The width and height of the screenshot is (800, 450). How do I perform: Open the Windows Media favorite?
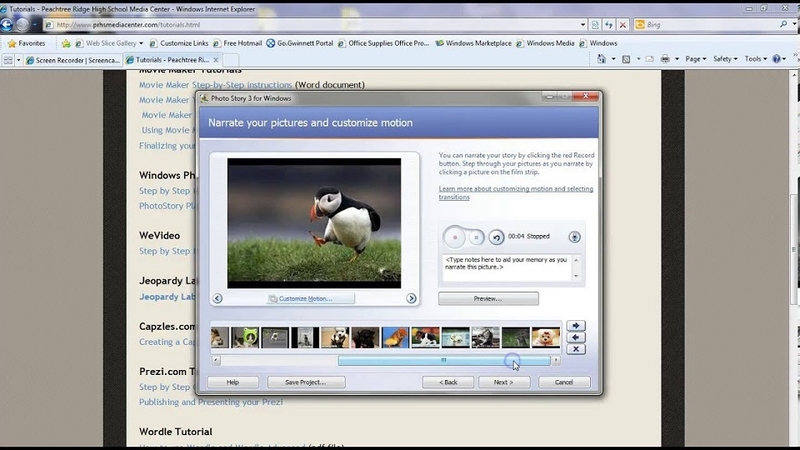545,43
